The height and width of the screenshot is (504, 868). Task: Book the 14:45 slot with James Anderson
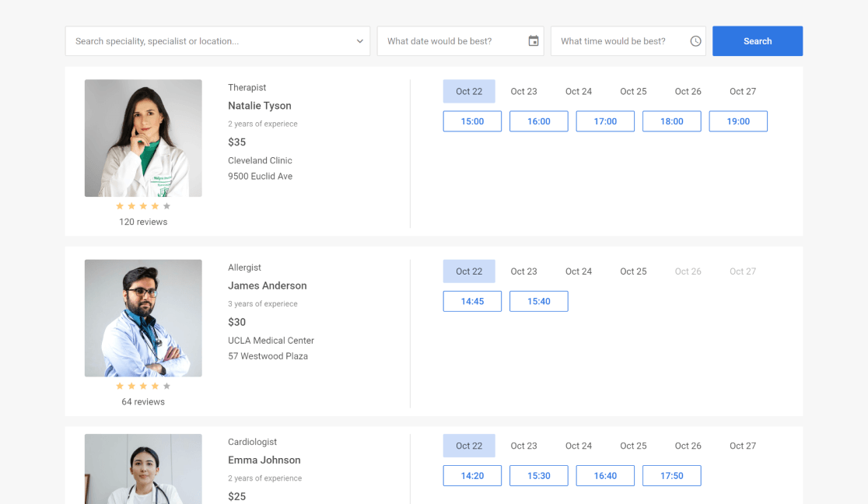[472, 301]
